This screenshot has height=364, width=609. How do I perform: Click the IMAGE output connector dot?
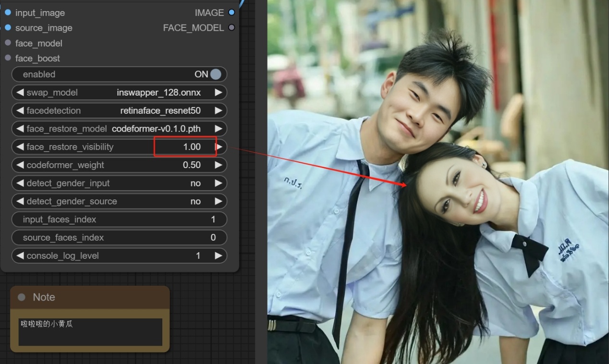(x=231, y=12)
